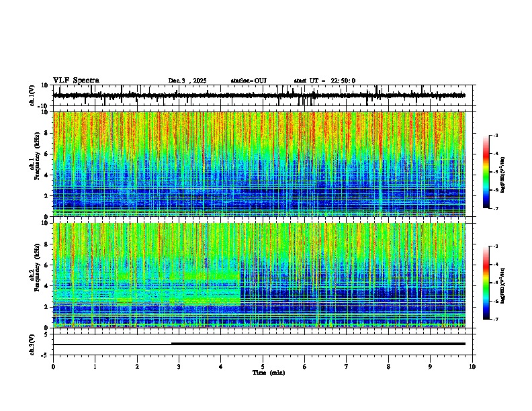Click the 'start UT = 22:50:0' text
532x411 pixels.
[x=324, y=81]
